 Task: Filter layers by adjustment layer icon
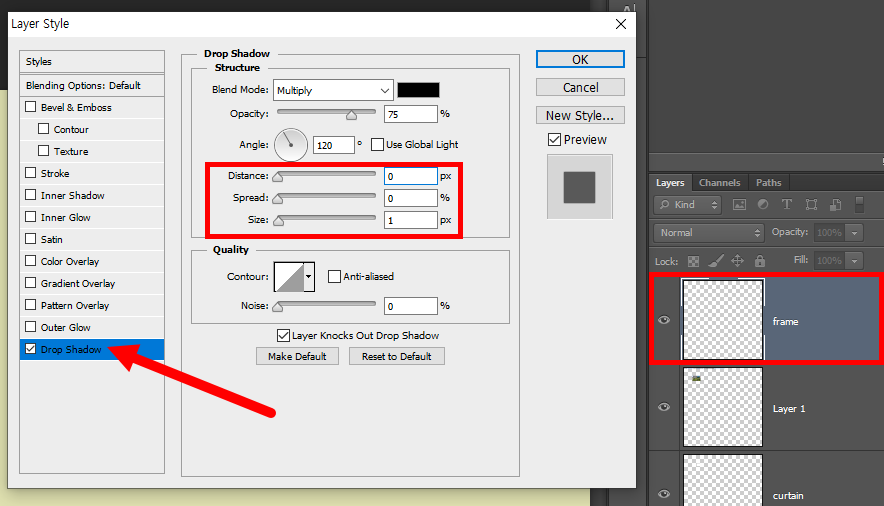point(763,205)
